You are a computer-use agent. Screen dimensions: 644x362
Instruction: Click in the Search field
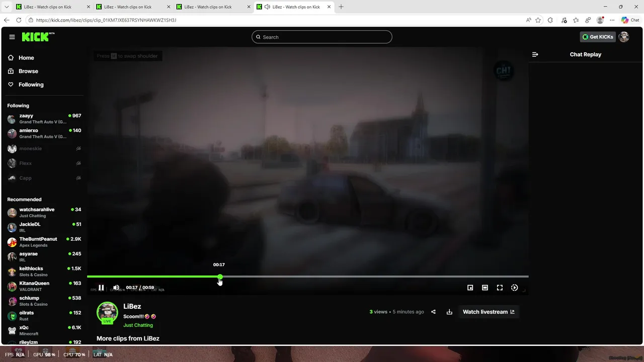coord(322,37)
